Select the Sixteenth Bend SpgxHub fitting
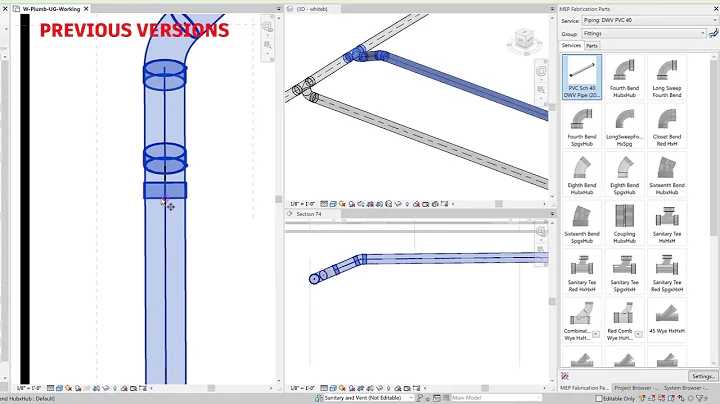This screenshot has width=720, height=404. (x=582, y=223)
